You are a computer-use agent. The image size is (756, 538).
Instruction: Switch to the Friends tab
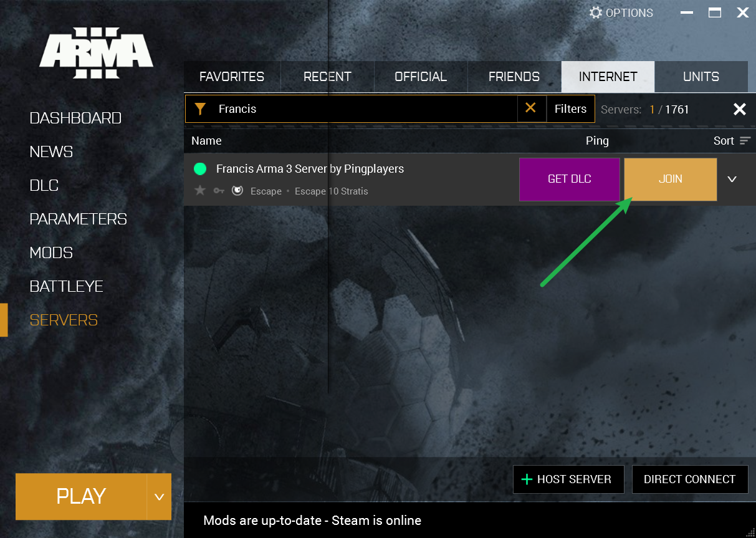(x=514, y=77)
